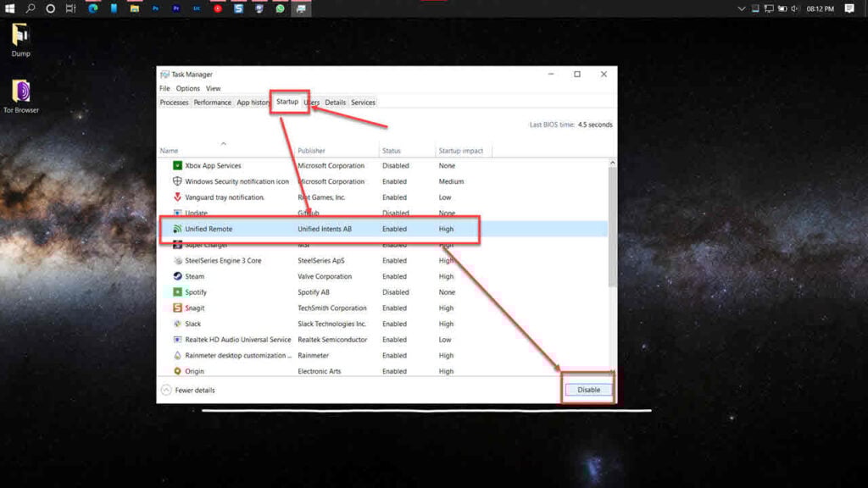This screenshot has width=868, height=488.
Task: Open Snagit from the taskbar
Action: click(x=238, y=8)
